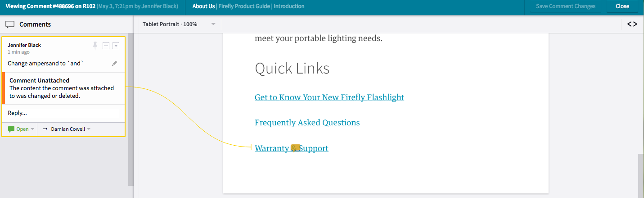Expand the Open status dropdown
Screen dimensions: 644x198
[x=32, y=129]
